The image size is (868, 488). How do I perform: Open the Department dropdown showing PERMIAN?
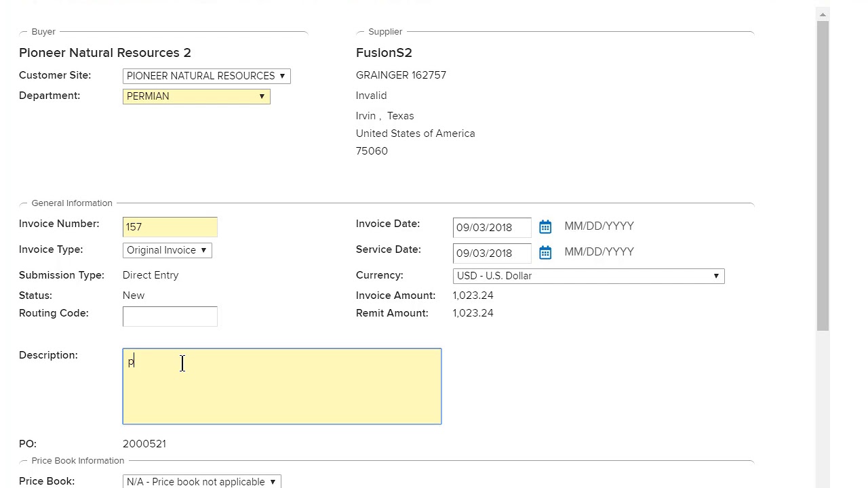tap(197, 96)
